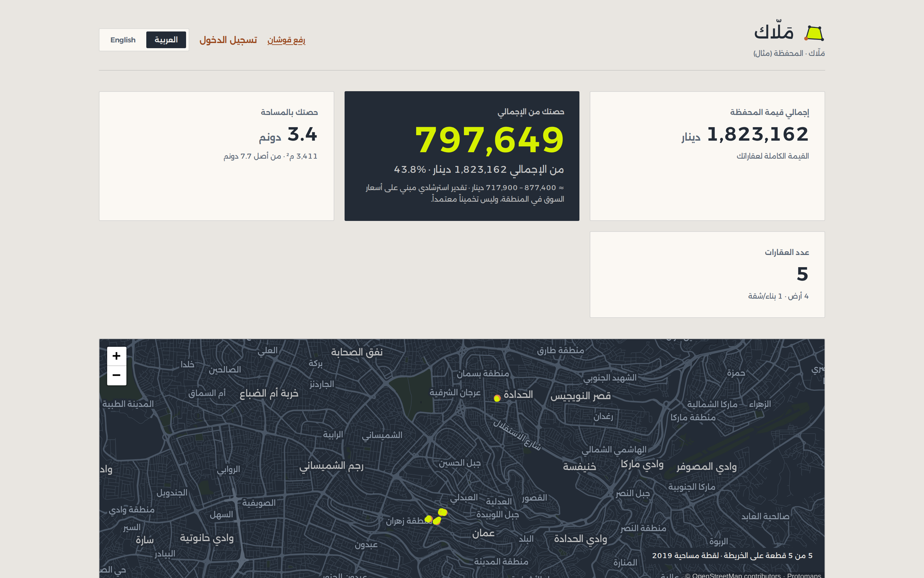The height and width of the screenshot is (578, 924).
Task: Click the حصتك بالمساحة heading
Action: pos(289,112)
